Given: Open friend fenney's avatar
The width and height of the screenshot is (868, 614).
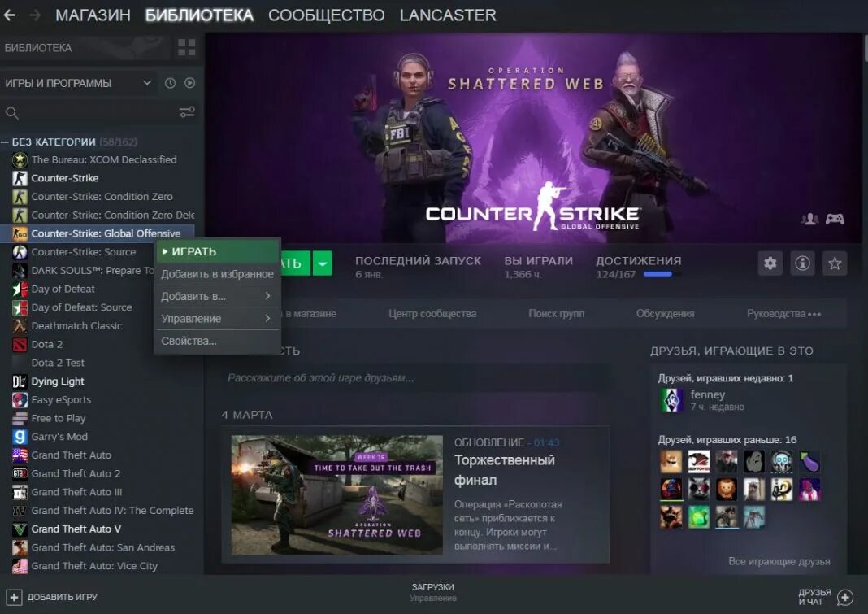Looking at the screenshot, I should point(671,400).
